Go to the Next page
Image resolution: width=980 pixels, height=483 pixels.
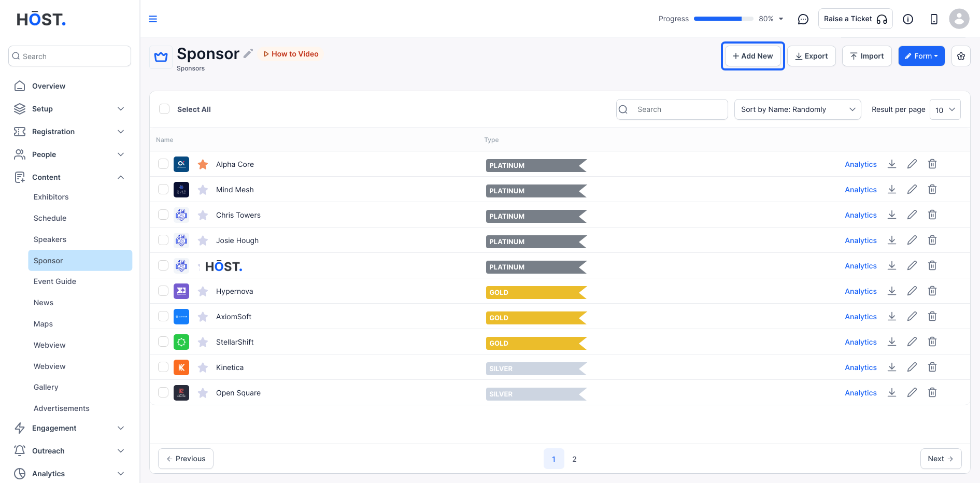click(941, 459)
